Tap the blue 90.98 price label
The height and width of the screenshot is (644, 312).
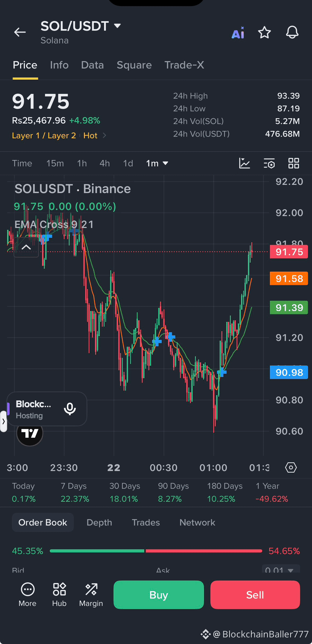point(289,372)
